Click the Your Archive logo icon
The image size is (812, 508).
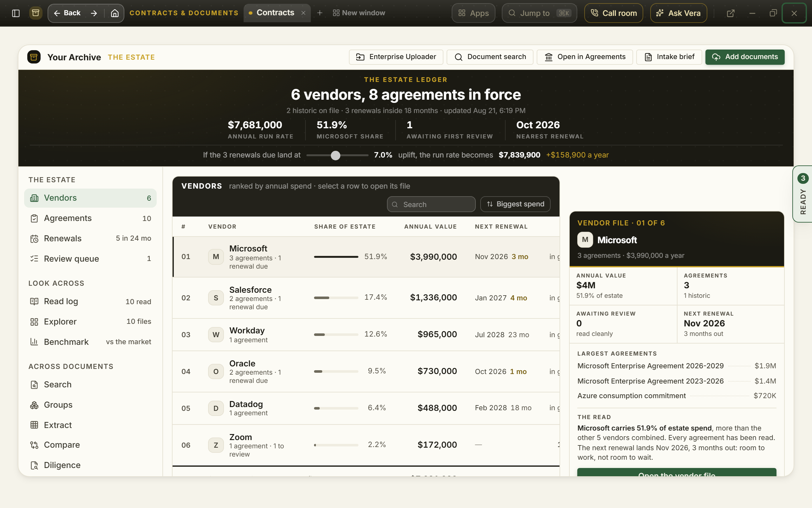(x=34, y=57)
